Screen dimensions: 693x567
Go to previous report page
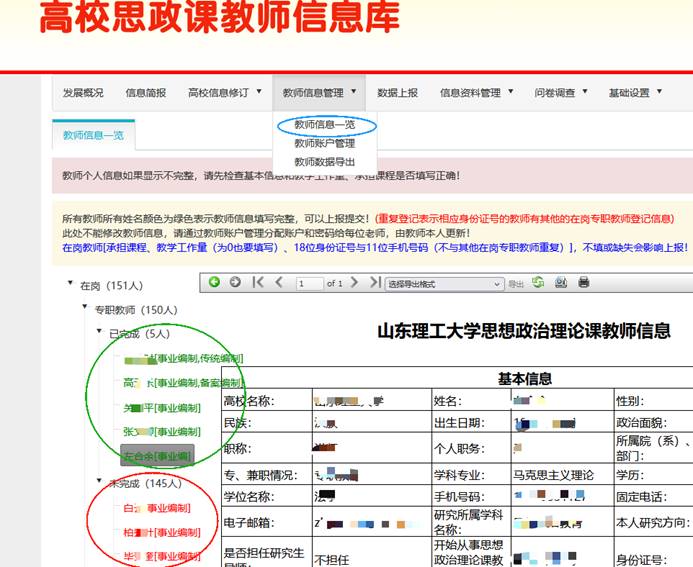click(x=280, y=283)
